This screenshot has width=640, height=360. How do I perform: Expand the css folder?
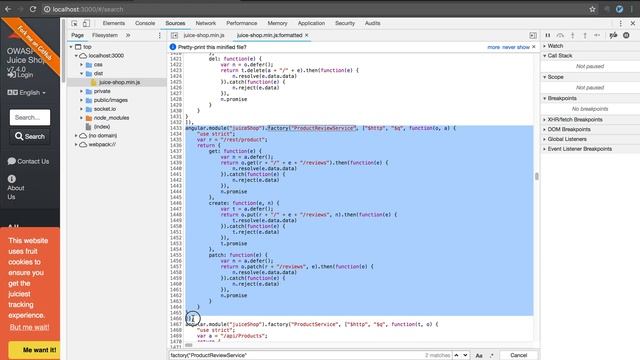(x=81, y=65)
